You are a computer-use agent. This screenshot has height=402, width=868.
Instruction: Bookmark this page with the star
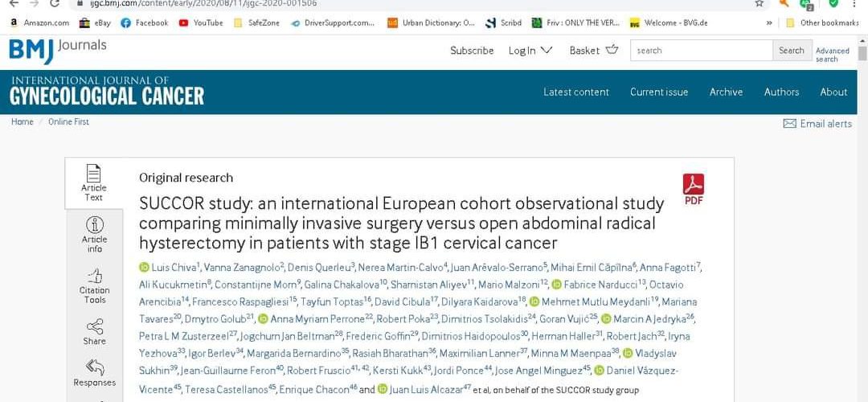(x=759, y=3)
